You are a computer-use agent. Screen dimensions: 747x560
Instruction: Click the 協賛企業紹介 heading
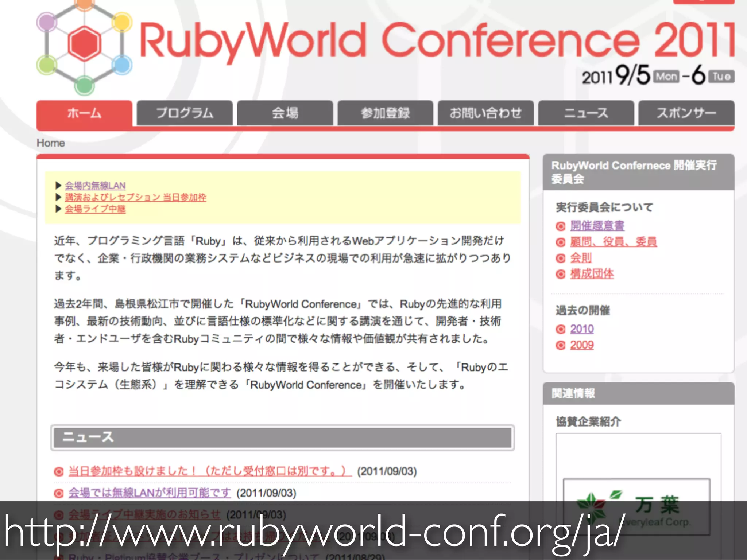(x=588, y=421)
